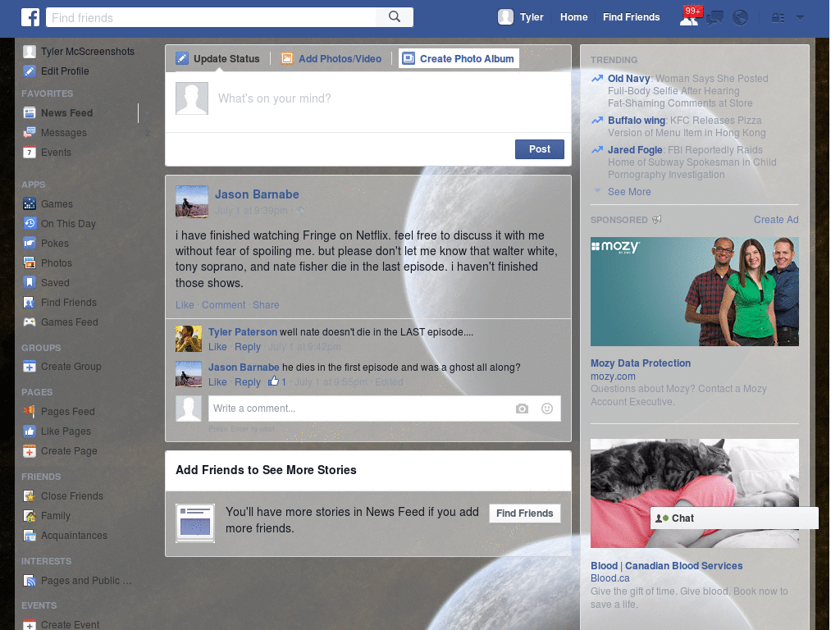Go to Home in the top bar
The width and height of the screenshot is (840, 630).
[573, 17]
